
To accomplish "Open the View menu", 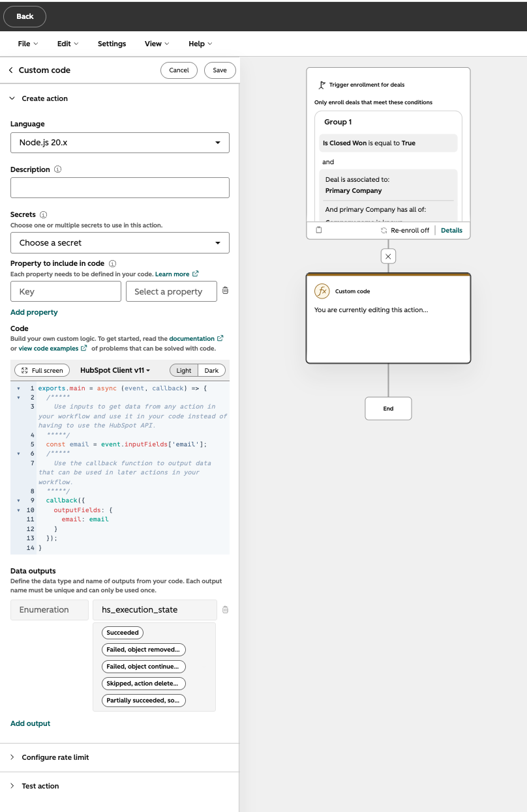I will (x=157, y=44).
